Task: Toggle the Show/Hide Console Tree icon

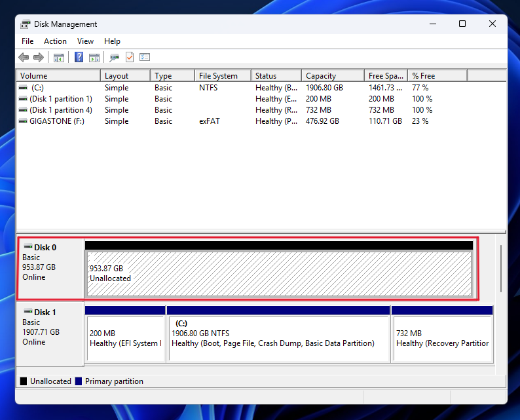Action: 59,58
